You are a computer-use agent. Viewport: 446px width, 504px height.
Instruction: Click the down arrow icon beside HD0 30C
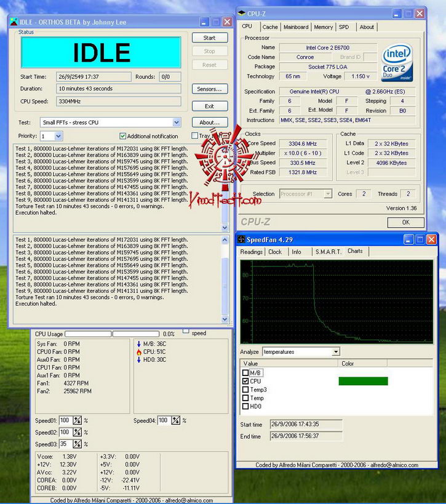[139, 359]
